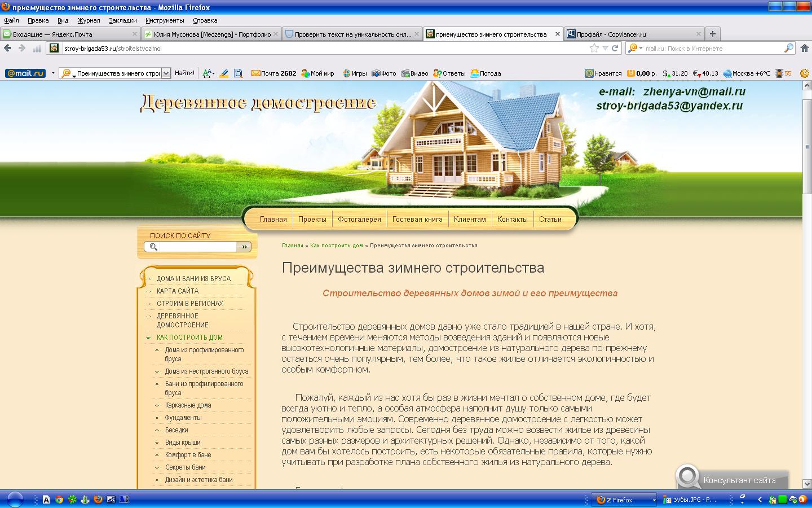Image resolution: width=812 pixels, height=508 pixels.
Task: Switch to the Проверить текст на уникальность tab
Action: [x=352, y=34]
